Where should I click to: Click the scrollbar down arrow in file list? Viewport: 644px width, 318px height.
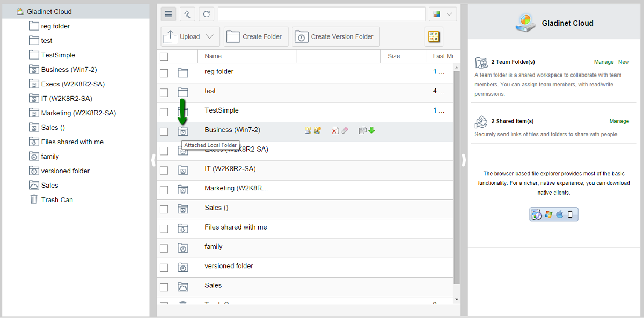457,299
